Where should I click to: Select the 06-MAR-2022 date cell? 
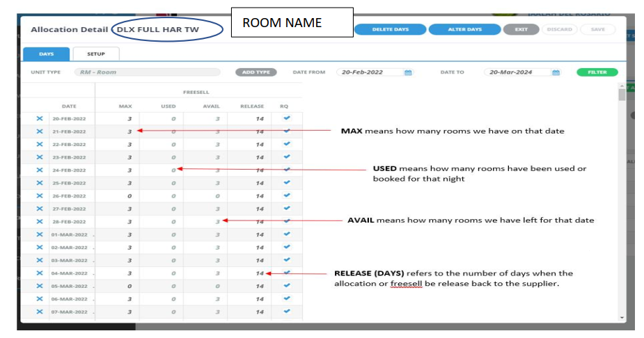70,299
